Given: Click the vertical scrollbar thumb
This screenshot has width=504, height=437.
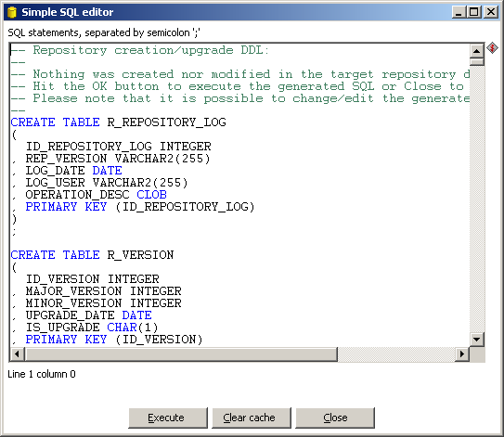Looking at the screenshot, I should click(x=477, y=61).
